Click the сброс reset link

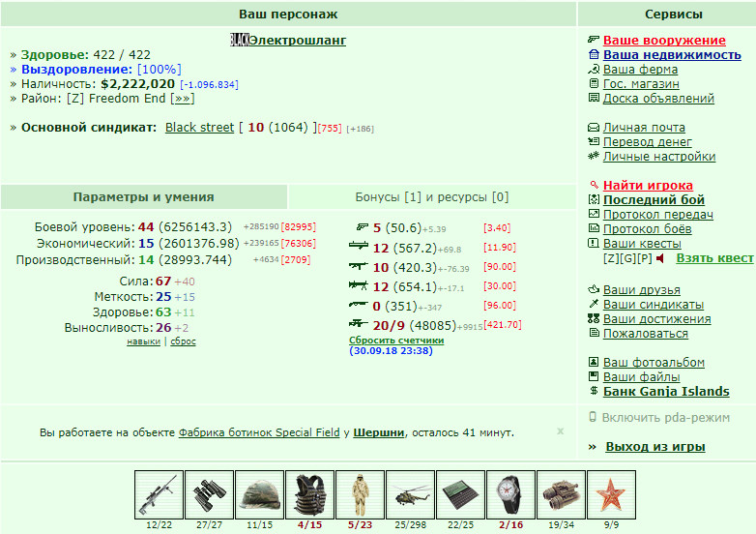pos(184,341)
